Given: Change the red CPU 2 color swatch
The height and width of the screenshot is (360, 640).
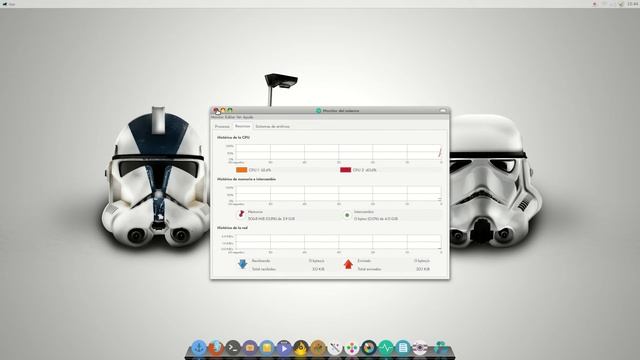Looking at the screenshot, I should pyautogui.click(x=346, y=170).
